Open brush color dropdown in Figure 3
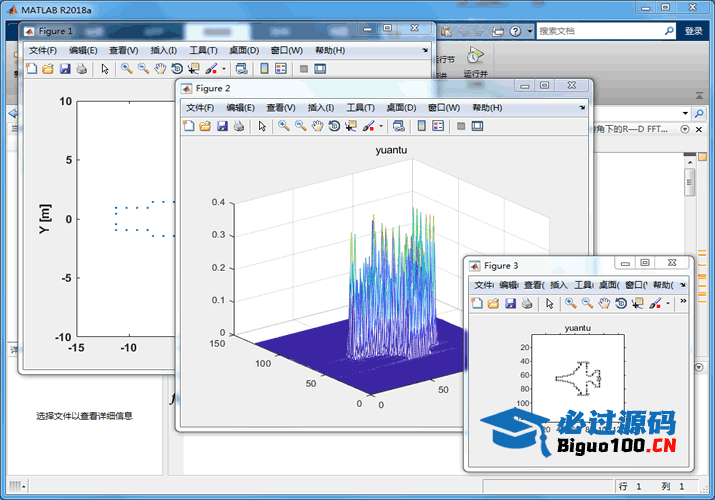This screenshot has height=500, width=715. pos(668,304)
